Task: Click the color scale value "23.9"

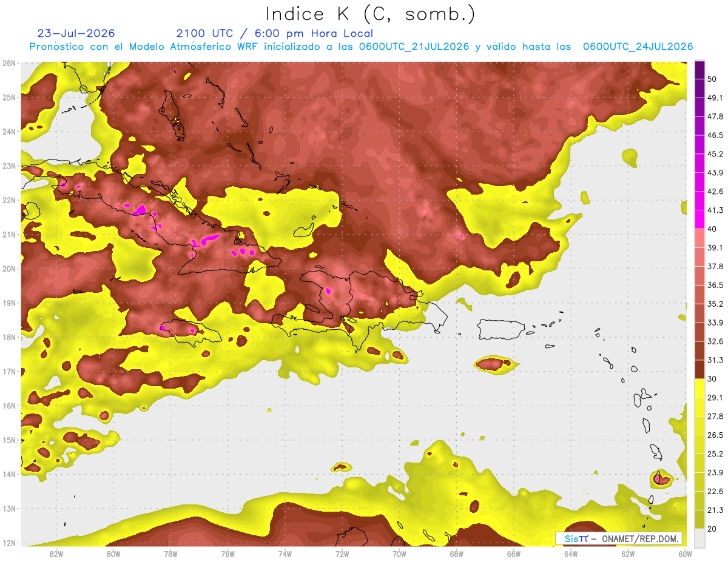Action: coord(715,473)
